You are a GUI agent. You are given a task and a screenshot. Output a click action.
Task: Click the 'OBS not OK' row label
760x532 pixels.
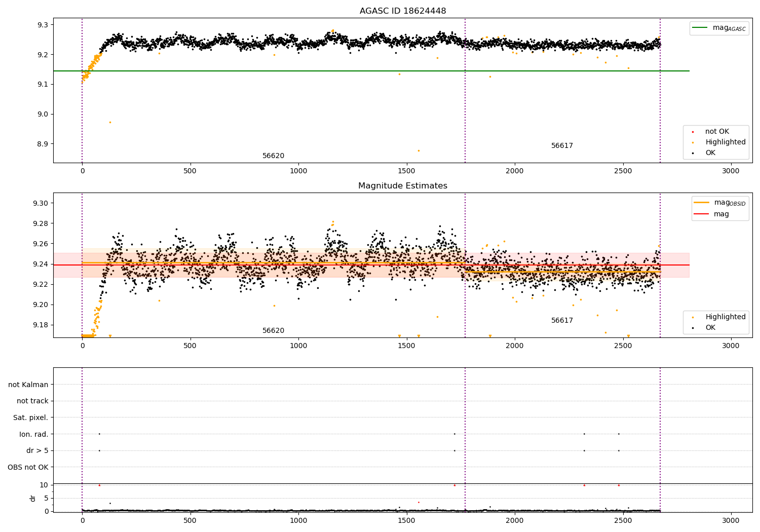click(x=28, y=468)
